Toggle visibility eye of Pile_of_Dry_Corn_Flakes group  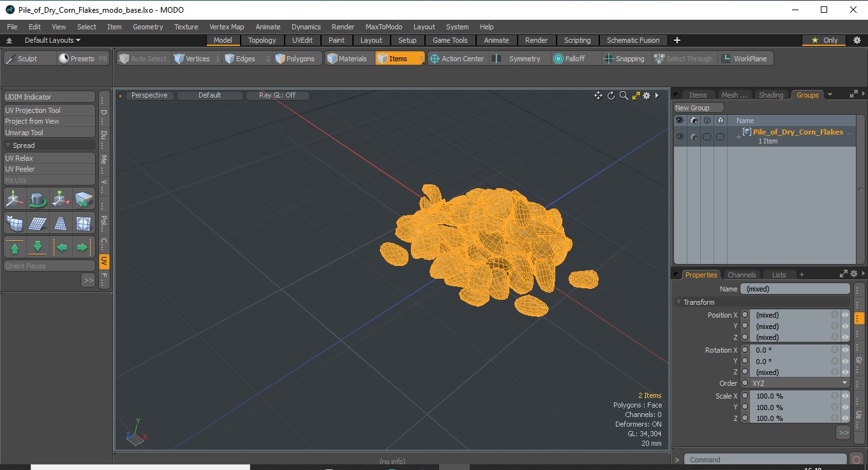680,136
